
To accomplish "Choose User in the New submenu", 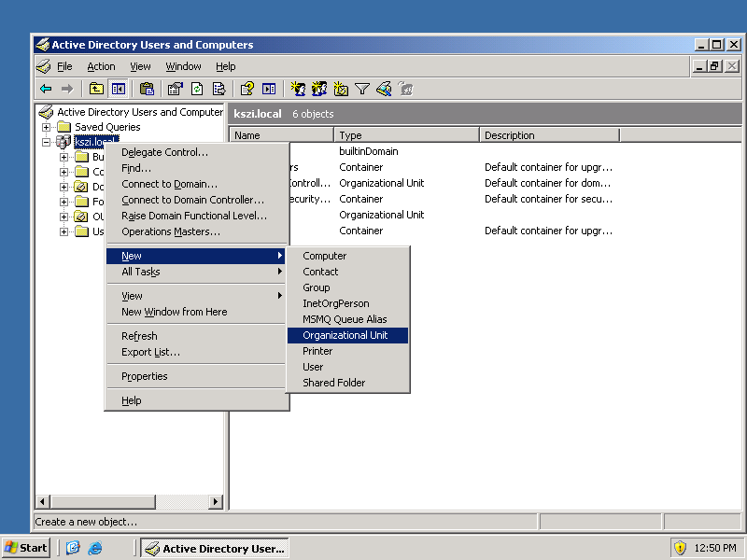I will click(347, 367).
